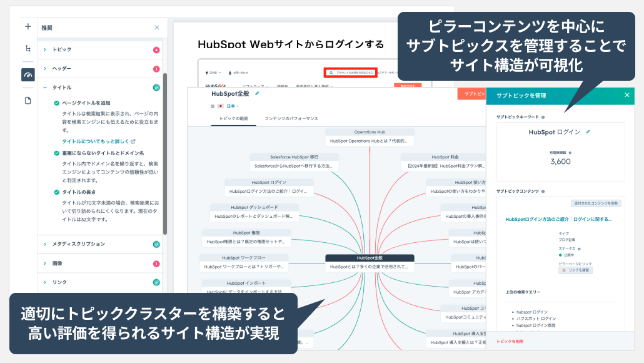The image size is (644, 363).
Task: Select the gauge optimization icon in sidebar
Action: [28, 75]
